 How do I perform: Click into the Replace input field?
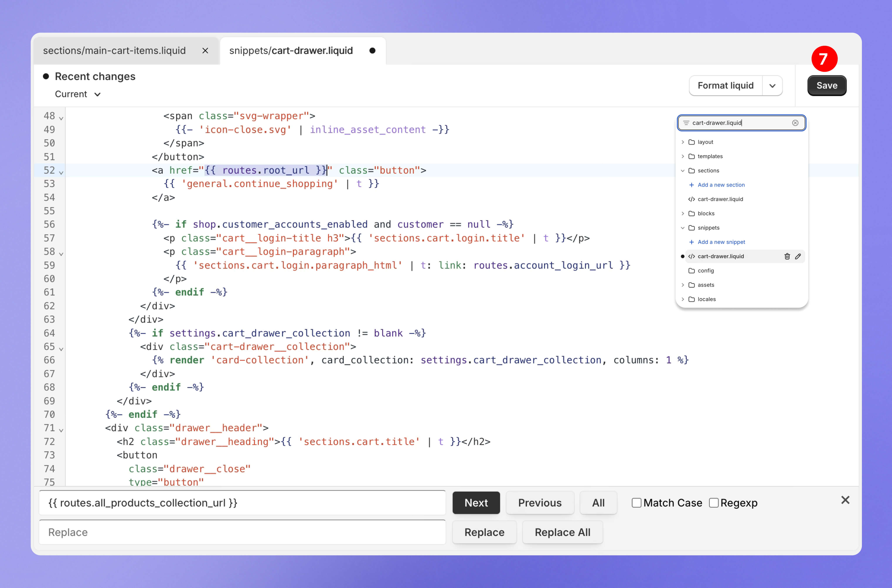click(x=242, y=532)
